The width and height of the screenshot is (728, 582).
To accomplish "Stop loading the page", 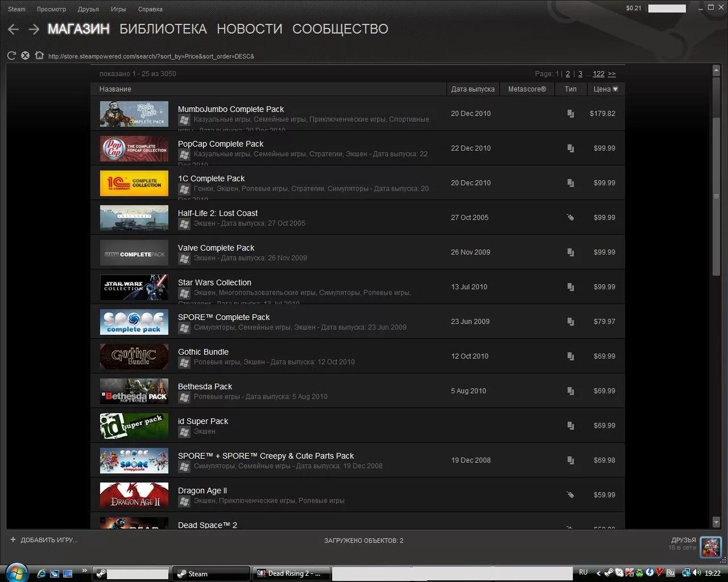I will (25, 56).
